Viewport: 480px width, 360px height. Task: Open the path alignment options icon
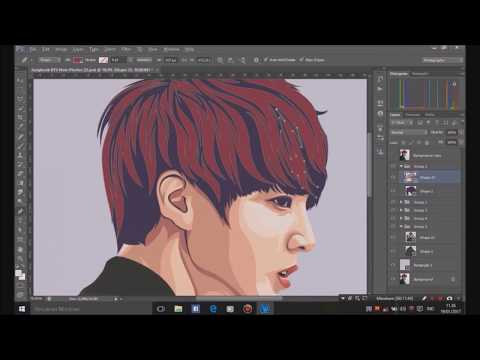click(231, 60)
